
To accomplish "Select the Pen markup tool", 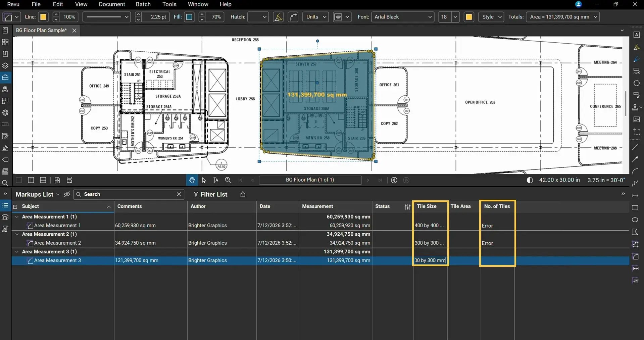I will (x=636, y=59).
